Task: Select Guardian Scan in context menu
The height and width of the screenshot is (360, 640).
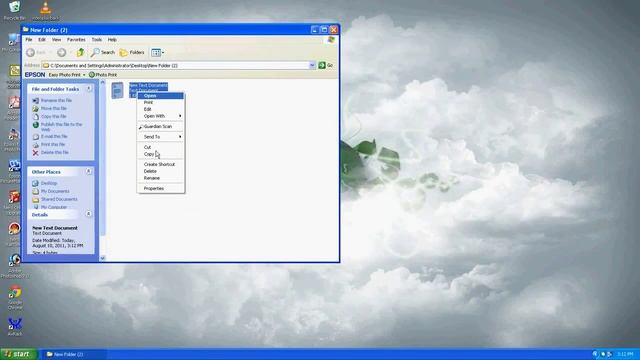Action: pos(160,127)
